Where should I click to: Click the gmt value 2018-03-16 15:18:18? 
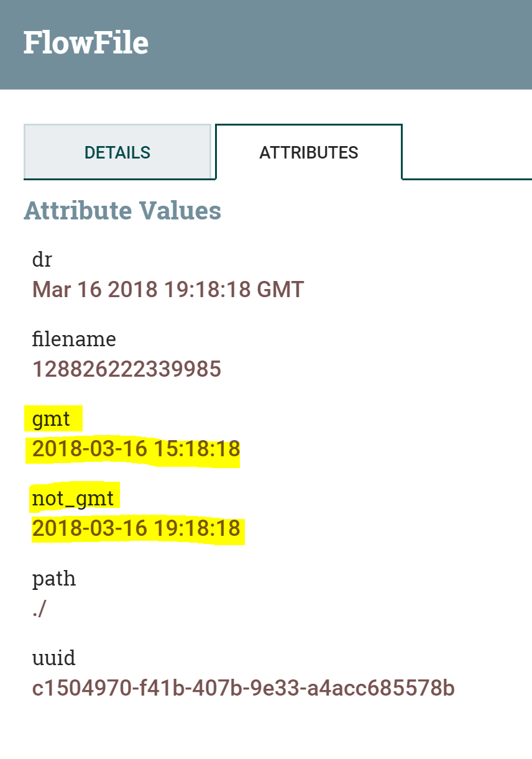click(x=136, y=449)
